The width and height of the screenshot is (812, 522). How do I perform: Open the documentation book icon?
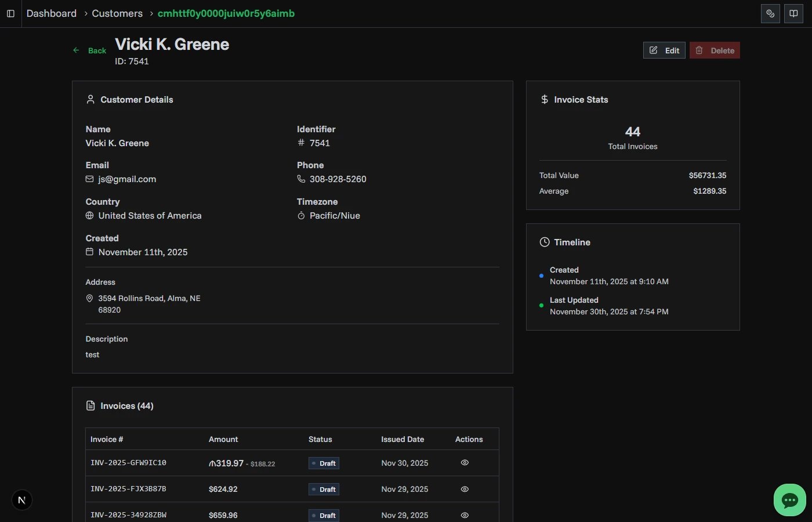[793, 13]
